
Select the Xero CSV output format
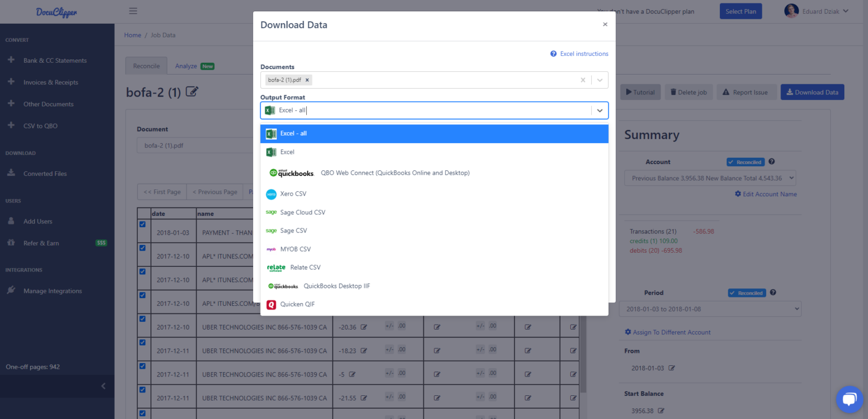tap(294, 193)
